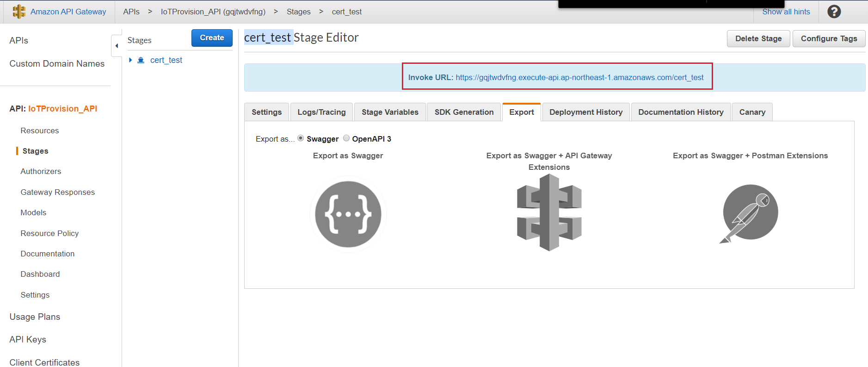Go to APIs breadcrumb
868x367 pixels.
point(131,12)
